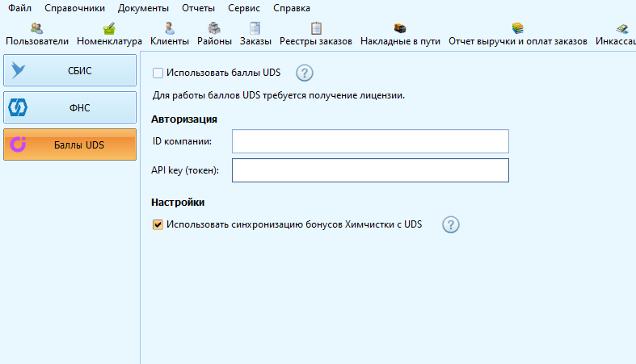Open the Сервис menu
The height and width of the screenshot is (364, 636).
[x=244, y=8]
